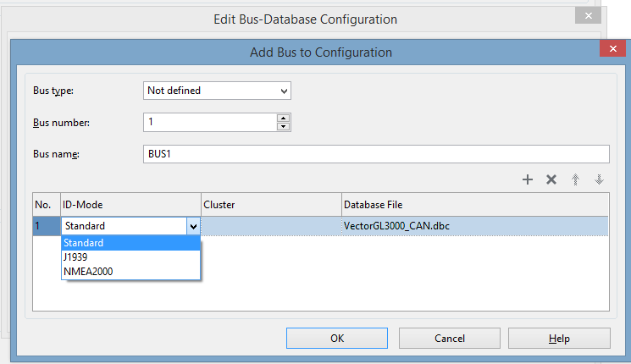Click the move down arrow icon
This screenshot has width=631, height=364.
[x=599, y=179]
